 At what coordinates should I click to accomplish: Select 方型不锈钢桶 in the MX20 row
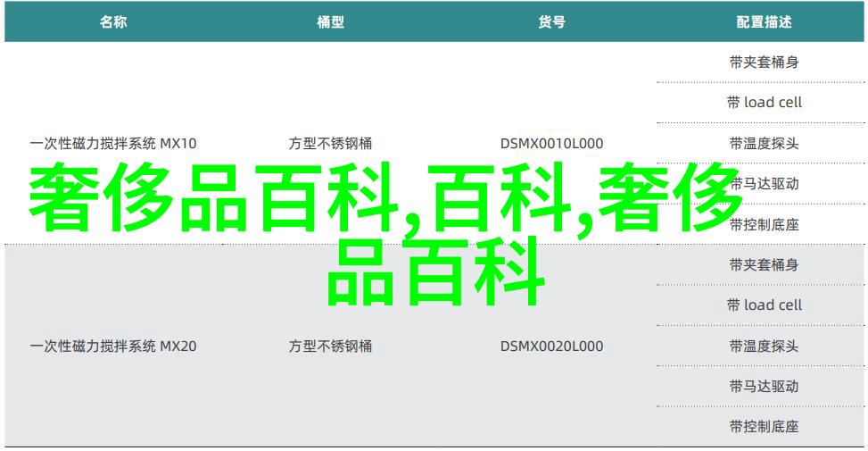[x=330, y=346]
